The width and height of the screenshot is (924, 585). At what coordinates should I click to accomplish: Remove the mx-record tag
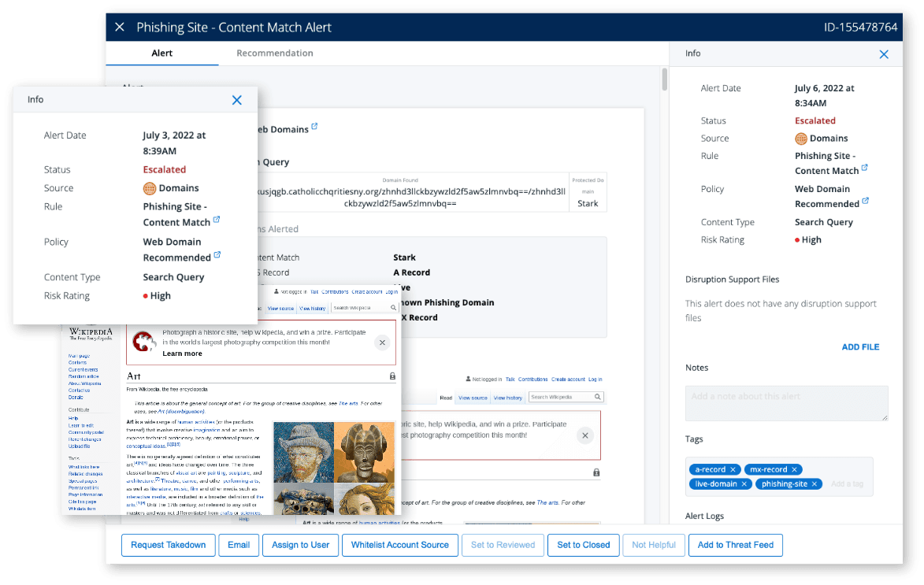tap(794, 469)
